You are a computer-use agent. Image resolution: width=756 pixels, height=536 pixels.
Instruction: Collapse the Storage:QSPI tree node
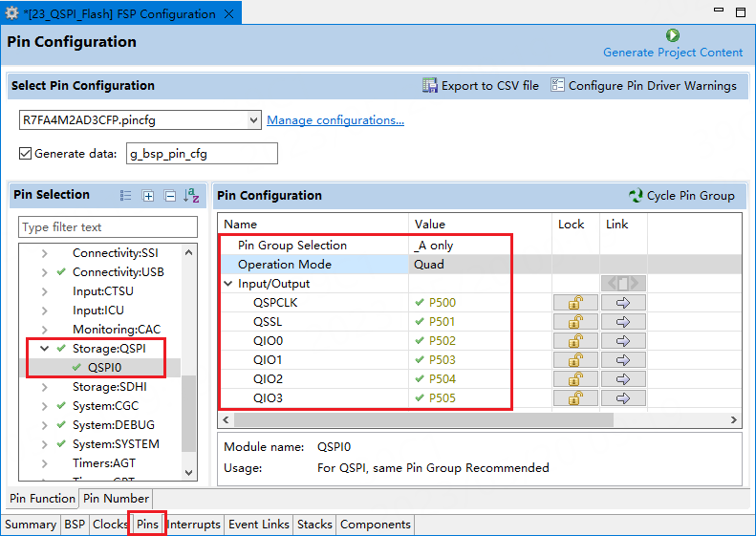pyautogui.click(x=44, y=349)
